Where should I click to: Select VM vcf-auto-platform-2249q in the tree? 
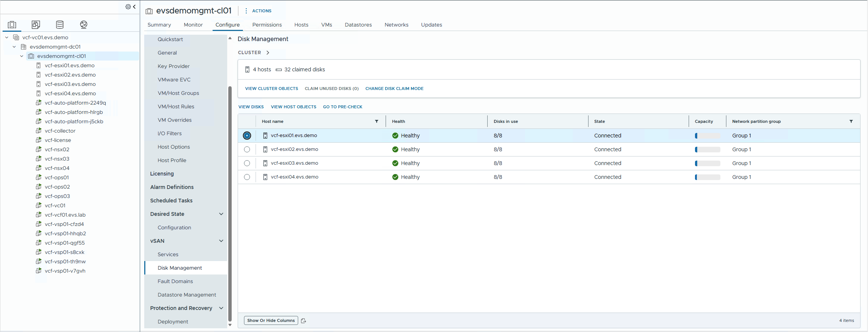(75, 103)
